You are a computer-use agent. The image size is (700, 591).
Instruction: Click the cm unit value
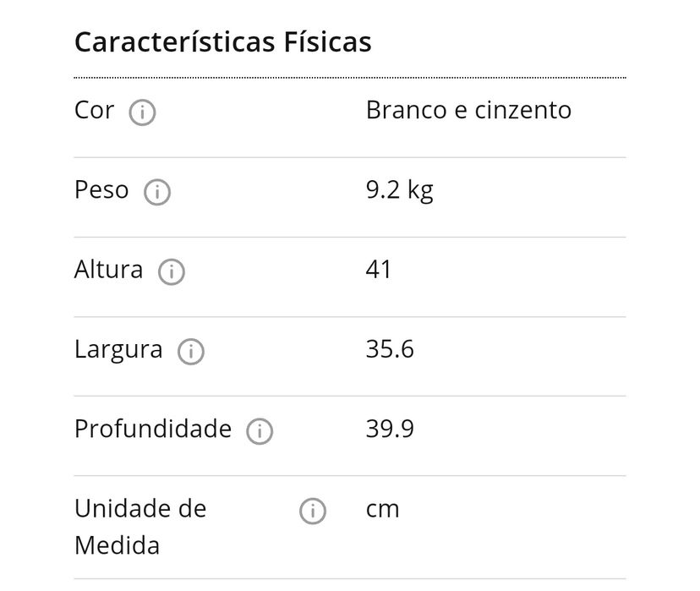tap(382, 509)
